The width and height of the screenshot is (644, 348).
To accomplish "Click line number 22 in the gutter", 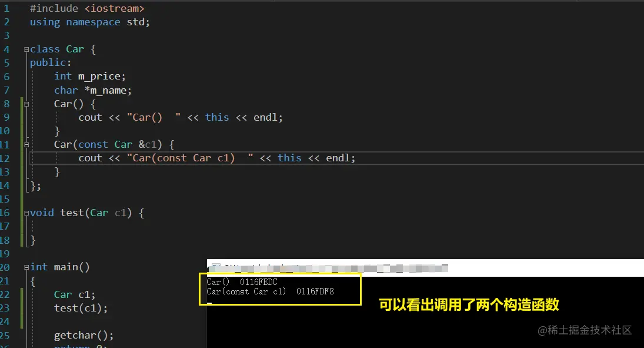I will point(6,294).
